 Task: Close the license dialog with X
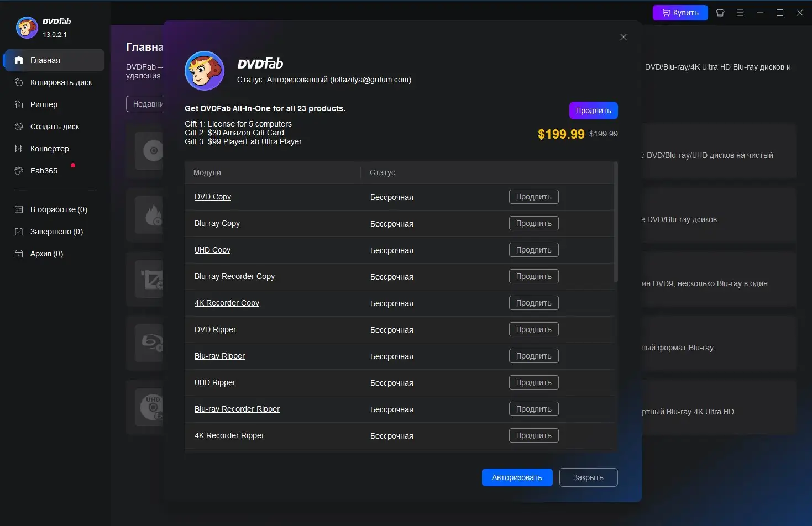tap(624, 37)
